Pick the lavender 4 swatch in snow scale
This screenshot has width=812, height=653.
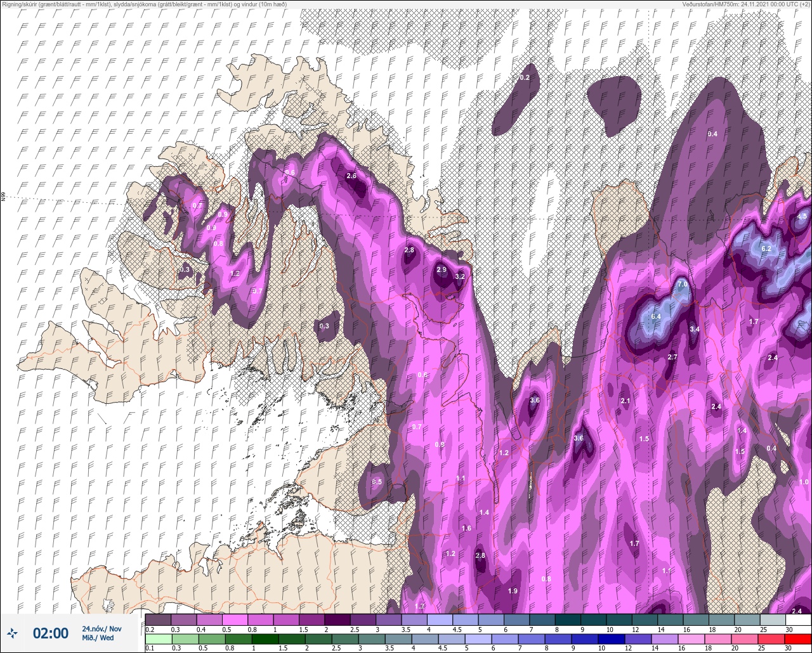(x=440, y=619)
